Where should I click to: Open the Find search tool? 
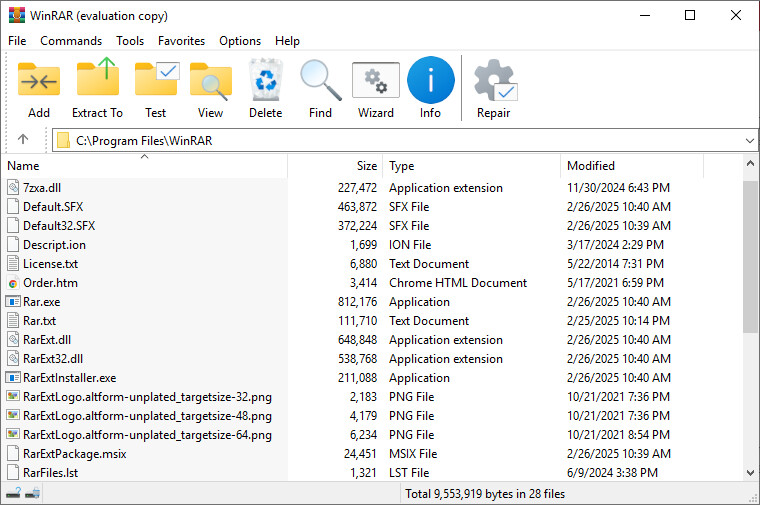(x=320, y=82)
